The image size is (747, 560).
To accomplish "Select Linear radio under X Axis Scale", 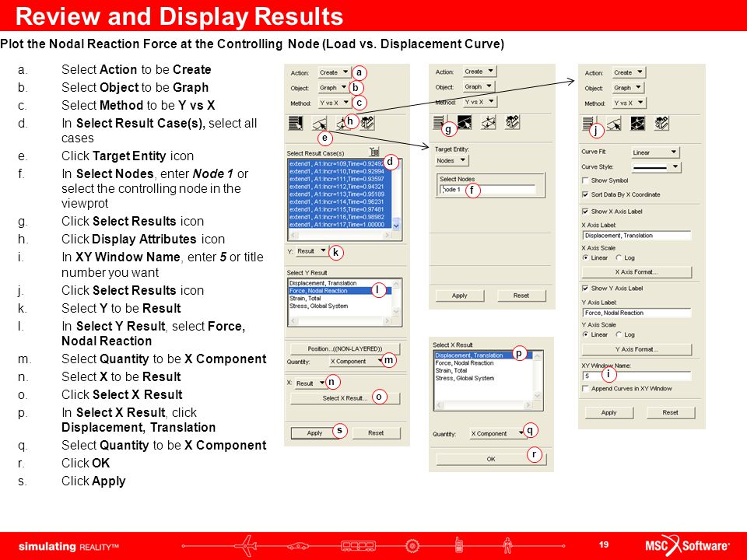I will (x=585, y=257).
